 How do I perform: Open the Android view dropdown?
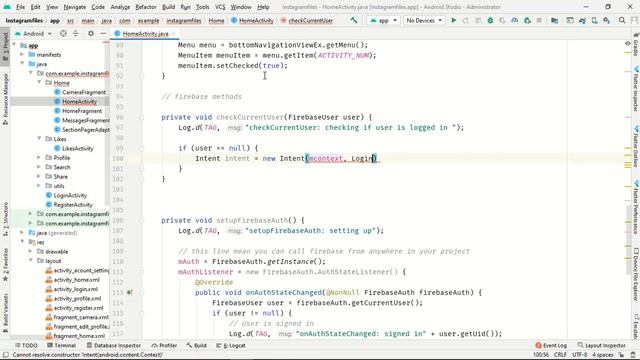point(33,33)
